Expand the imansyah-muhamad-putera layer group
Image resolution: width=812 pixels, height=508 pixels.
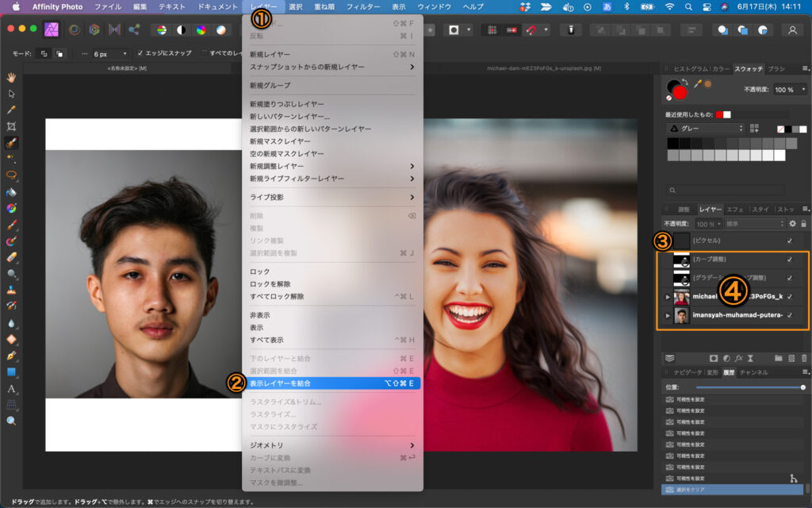[x=668, y=316]
